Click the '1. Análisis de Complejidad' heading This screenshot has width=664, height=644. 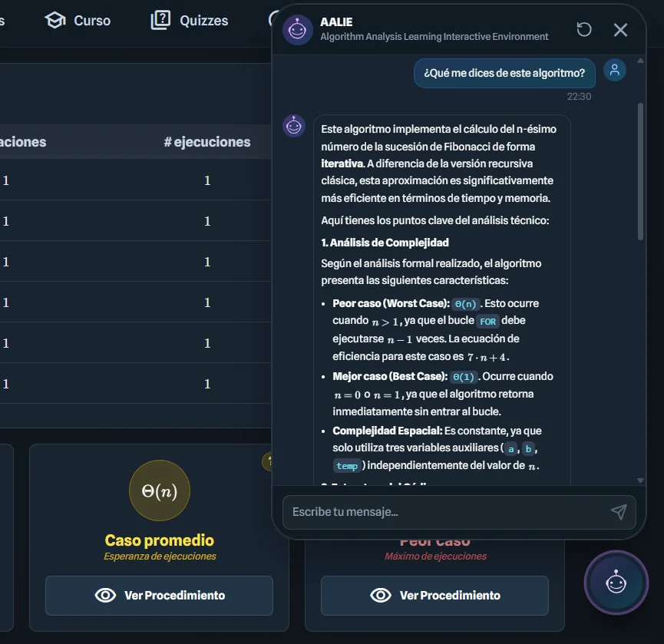pyautogui.click(x=385, y=243)
